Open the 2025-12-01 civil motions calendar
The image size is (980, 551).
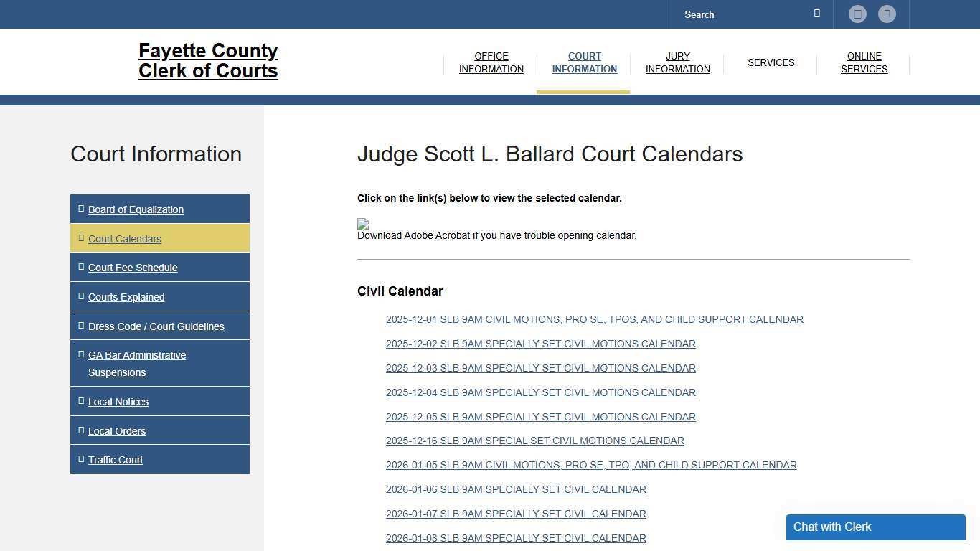click(594, 319)
